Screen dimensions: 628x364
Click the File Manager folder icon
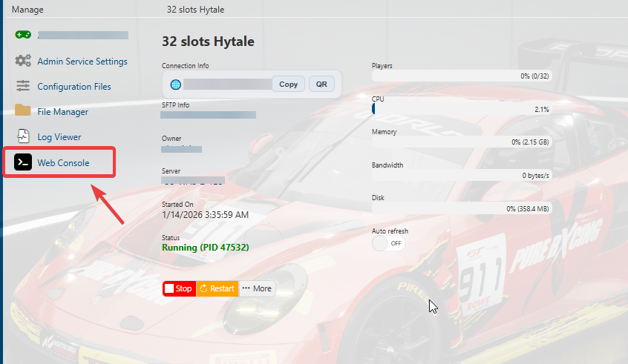(23, 111)
